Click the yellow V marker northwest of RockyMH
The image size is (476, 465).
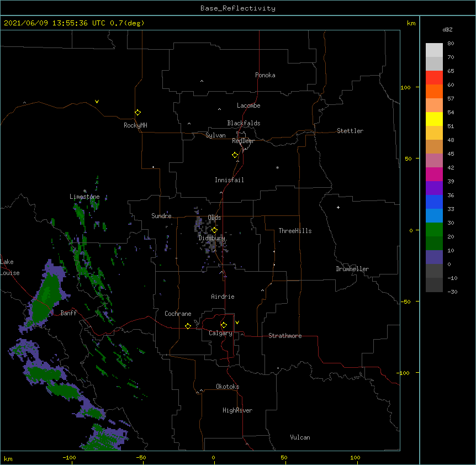point(97,102)
